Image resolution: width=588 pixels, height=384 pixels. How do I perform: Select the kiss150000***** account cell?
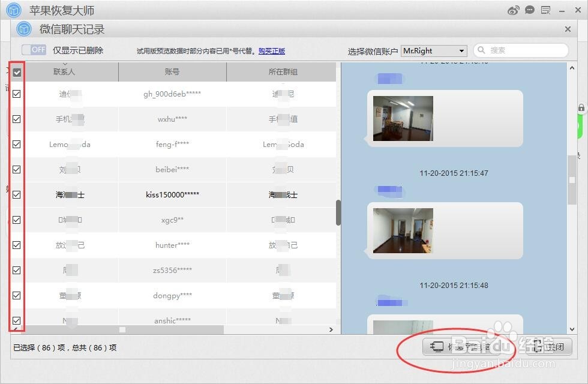point(173,194)
